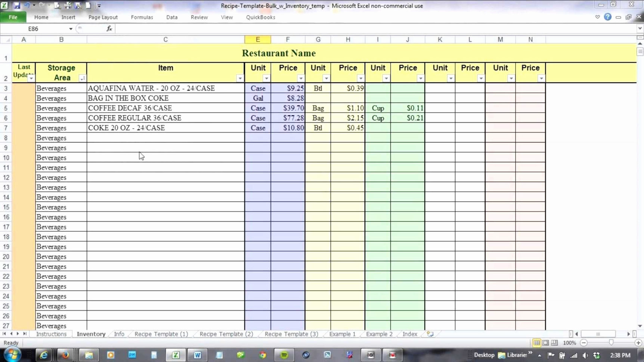This screenshot has height=362, width=644.
Task: Open the Name Box dropdown arrow
Action: 71,28
